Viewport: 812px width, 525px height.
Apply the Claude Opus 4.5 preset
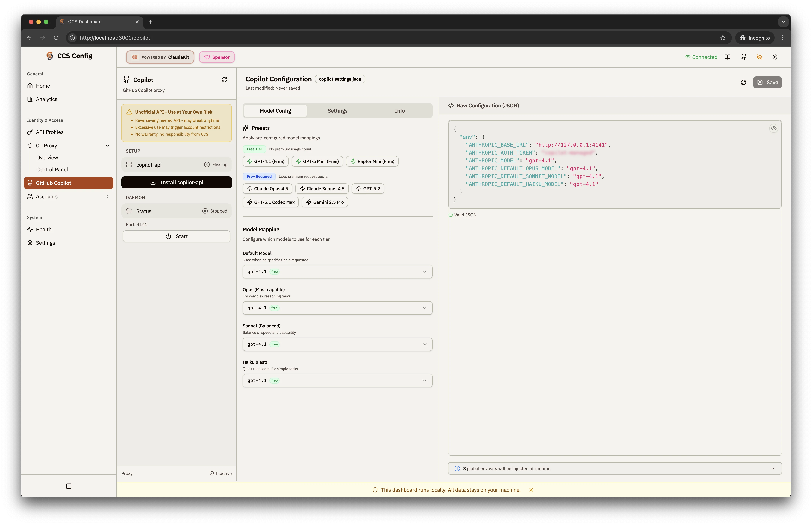[x=267, y=189]
